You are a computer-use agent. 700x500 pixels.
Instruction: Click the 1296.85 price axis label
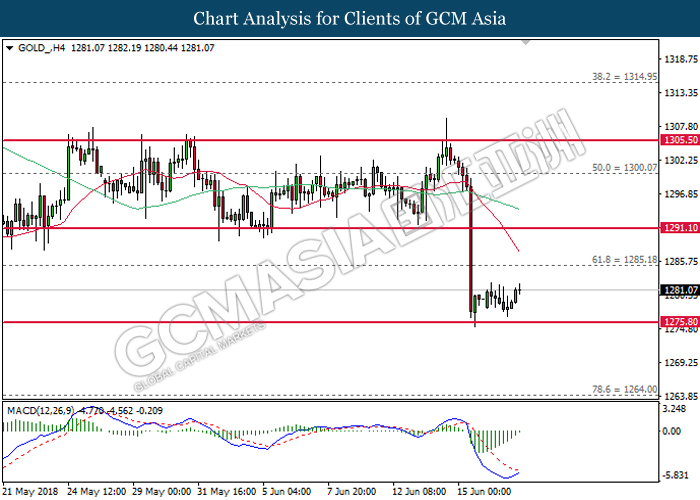click(681, 194)
